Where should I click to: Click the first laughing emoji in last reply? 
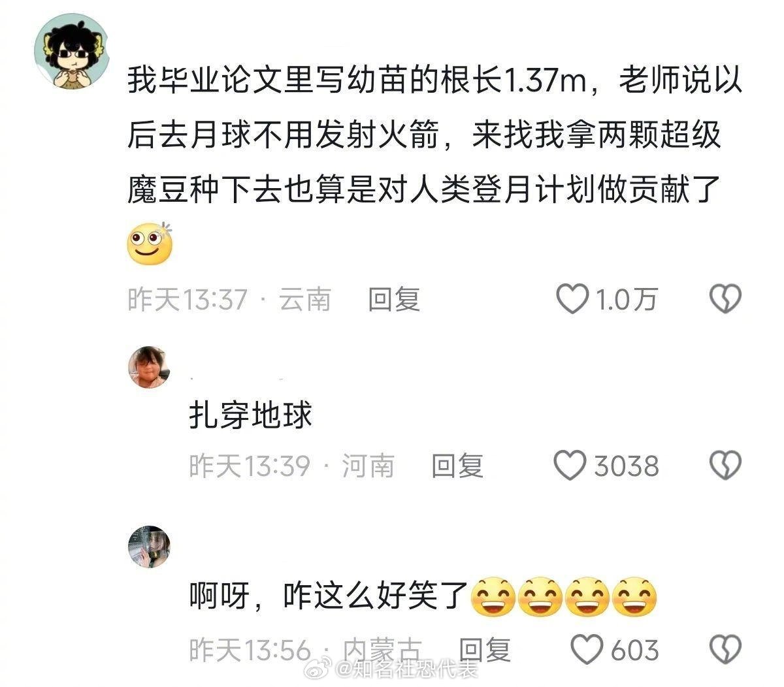point(493,598)
